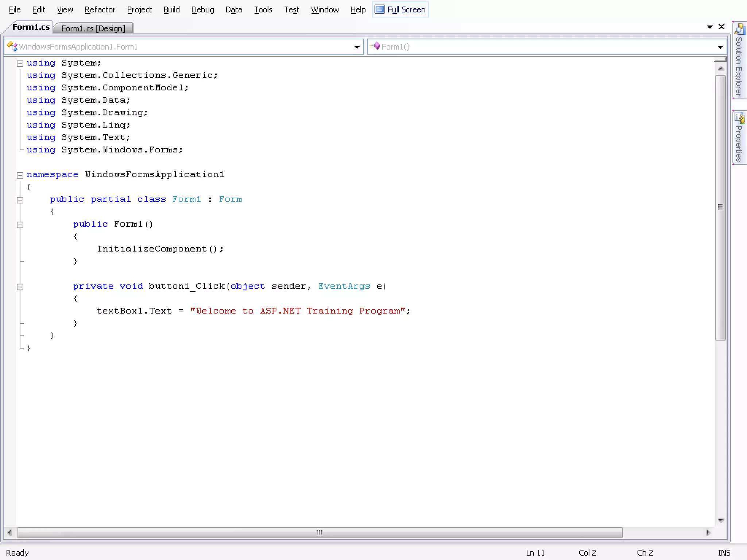Open the Solution Explorer side panel icon
The image size is (747, 560).
740,29
